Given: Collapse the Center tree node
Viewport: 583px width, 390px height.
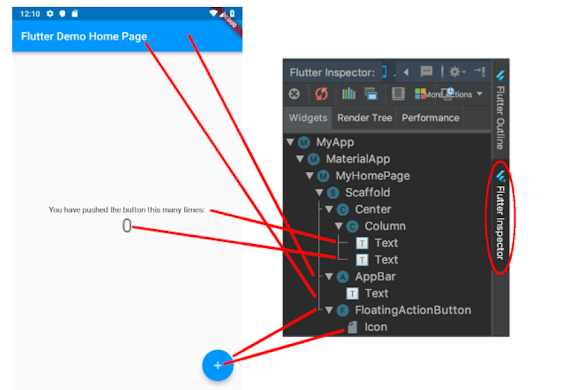Looking at the screenshot, I should 329,209.
